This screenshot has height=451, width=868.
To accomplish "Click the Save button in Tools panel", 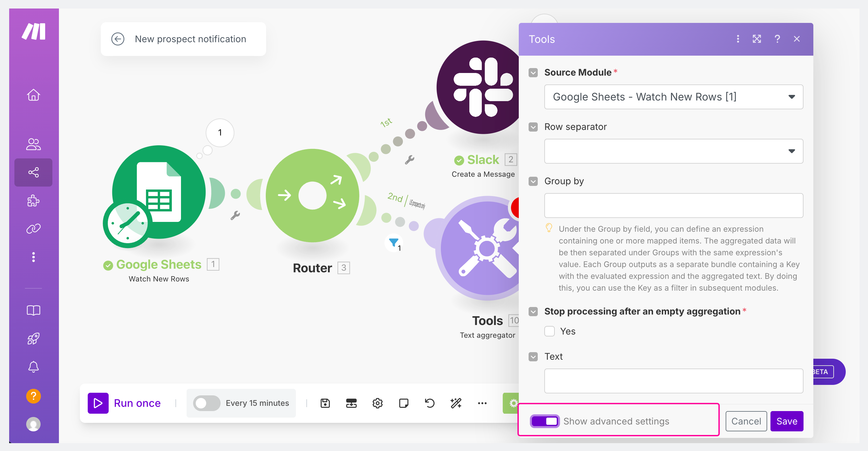I will pos(787,421).
